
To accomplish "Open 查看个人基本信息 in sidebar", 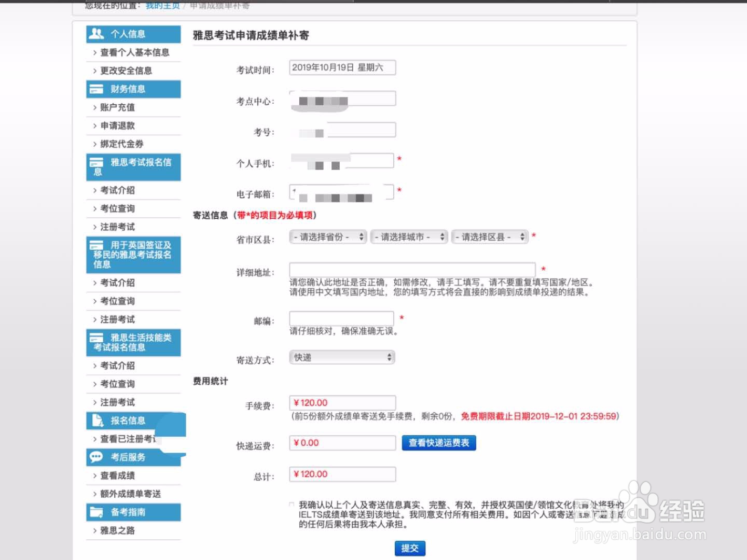I will 134,52.
